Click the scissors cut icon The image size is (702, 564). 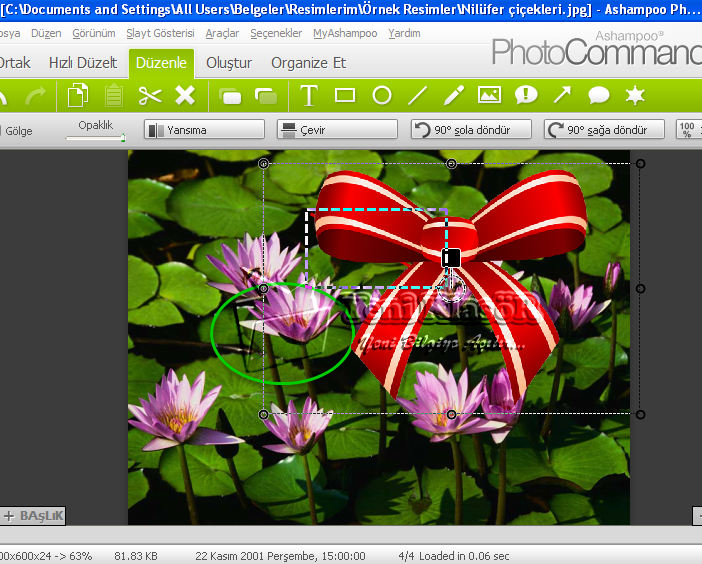pyautogui.click(x=150, y=96)
